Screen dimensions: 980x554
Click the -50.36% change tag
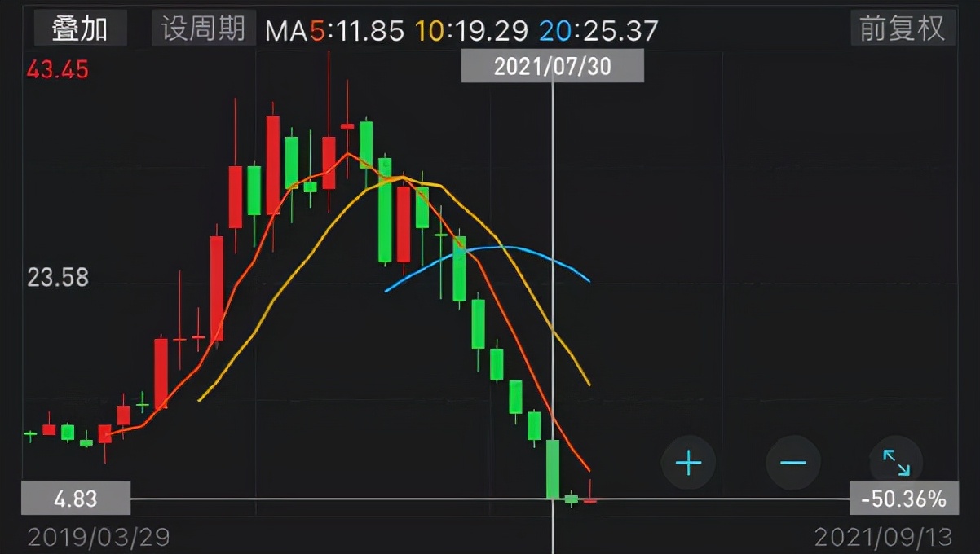pos(902,499)
